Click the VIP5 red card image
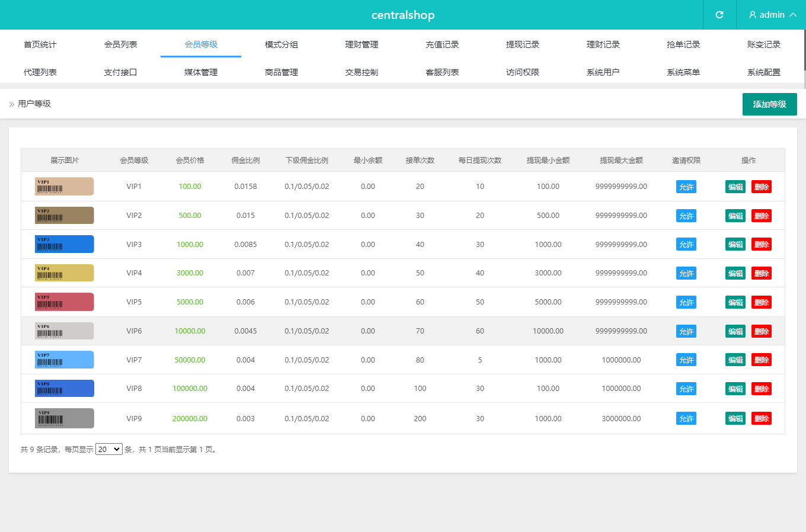The height and width of the screenshot is (532, 806). click(65, 302)
